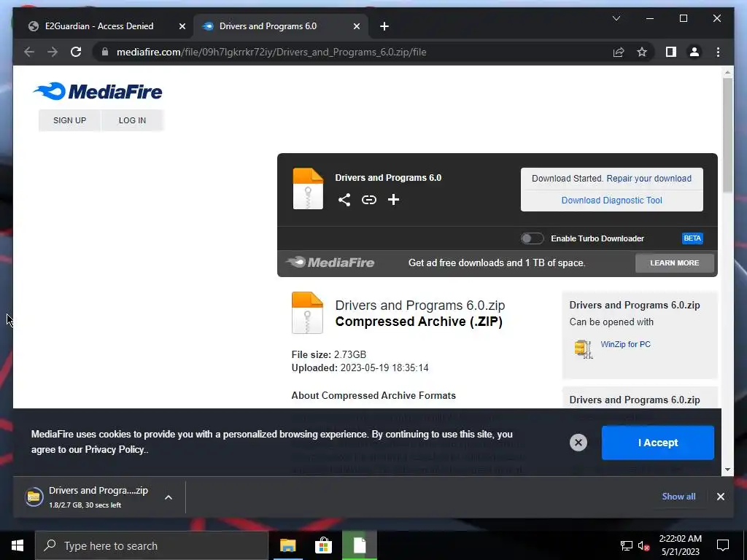Open File Explorer from the taskbar
Screen dimensions: 747x560
[287, 545]
